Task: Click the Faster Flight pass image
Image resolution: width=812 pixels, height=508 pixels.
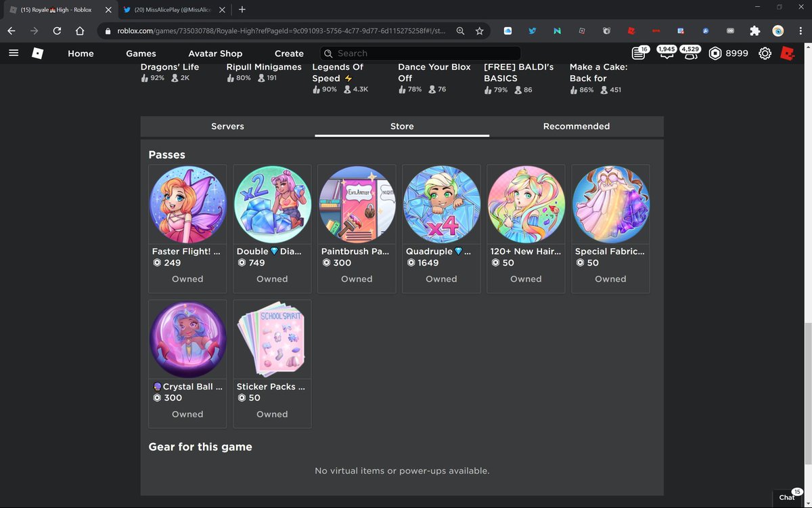Action: tap(187, 204)
